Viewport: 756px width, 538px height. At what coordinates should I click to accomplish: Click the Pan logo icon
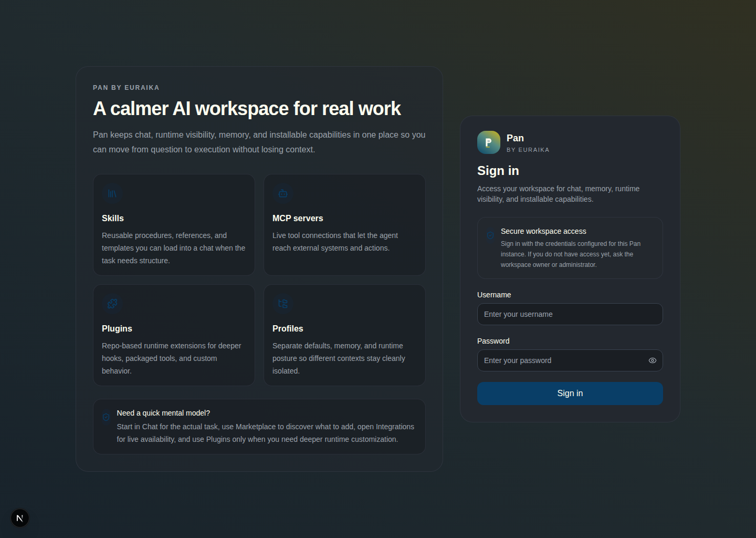[x=489, y=142]
